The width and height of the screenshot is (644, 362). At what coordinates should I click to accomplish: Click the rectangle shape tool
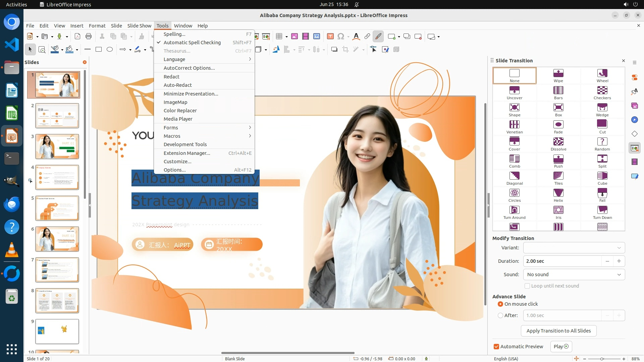(x=99, y=50)
